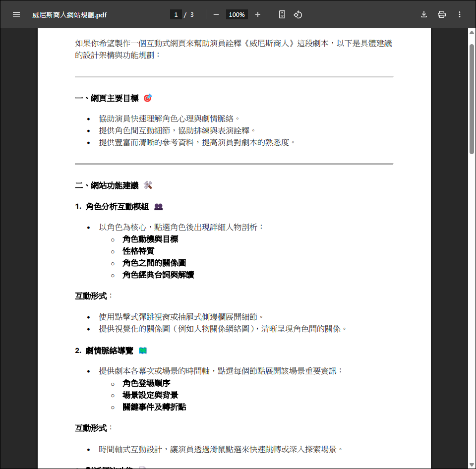Open the more actions three-dot menu
The height and width of the screenshot is (469, 476).
point(460,14)
